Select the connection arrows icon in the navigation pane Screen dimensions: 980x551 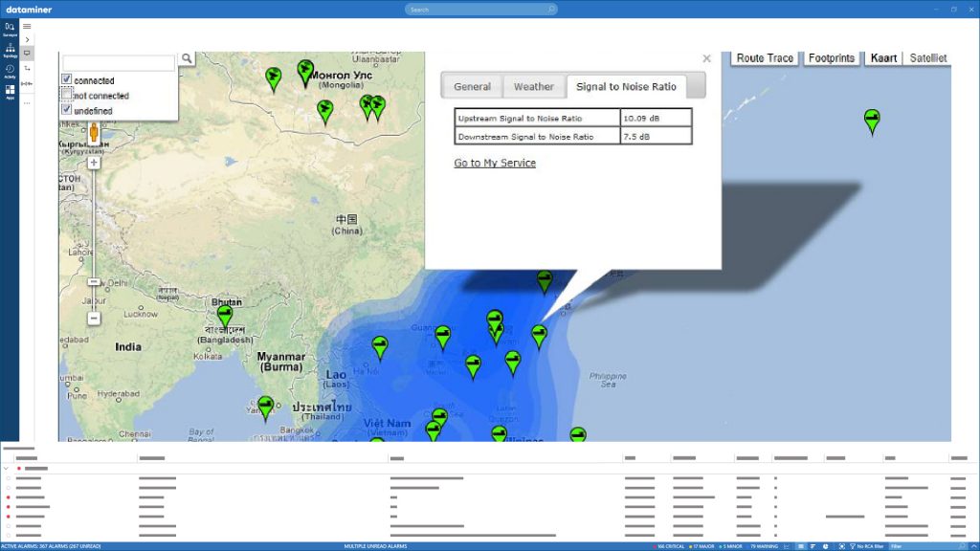point(27,68)
